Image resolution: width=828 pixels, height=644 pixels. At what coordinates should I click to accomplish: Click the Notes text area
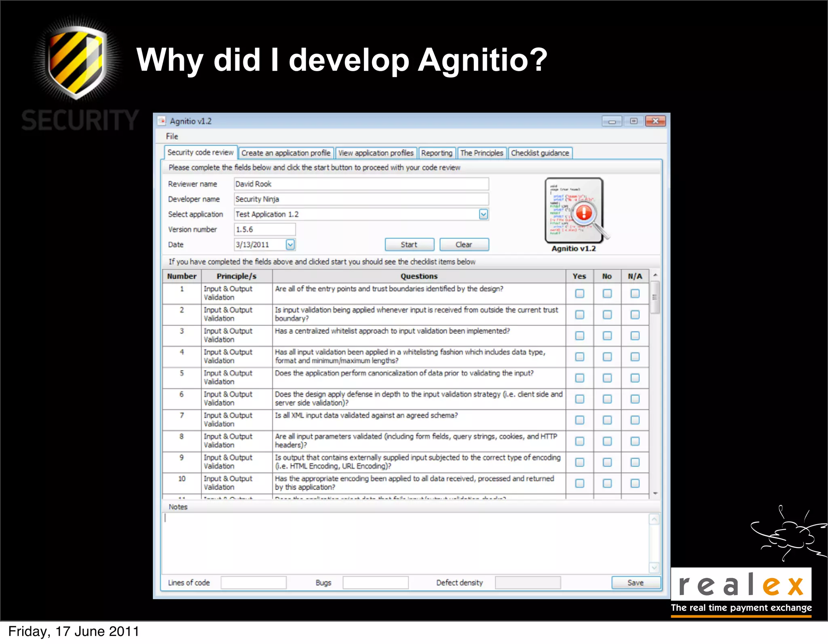coord(406,543)
